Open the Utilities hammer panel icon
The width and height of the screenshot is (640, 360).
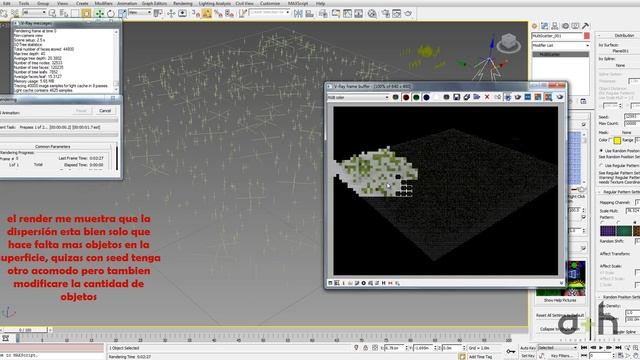coord(585,26)
